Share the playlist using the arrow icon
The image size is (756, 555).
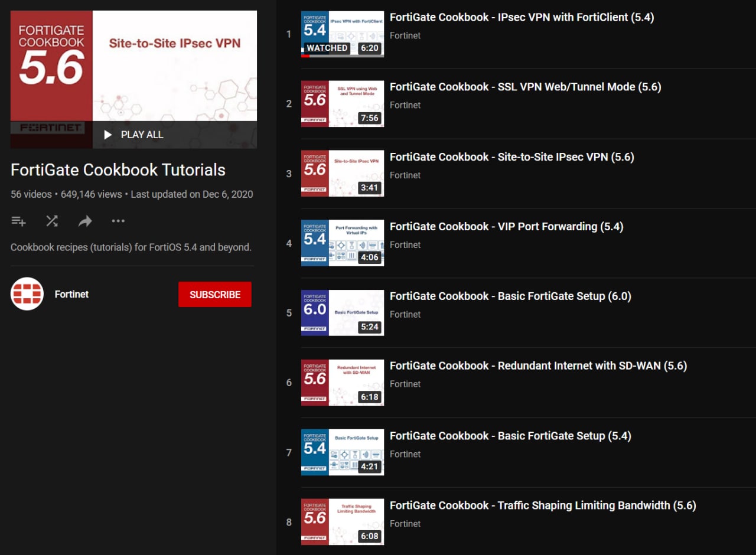tap(85, 221)
